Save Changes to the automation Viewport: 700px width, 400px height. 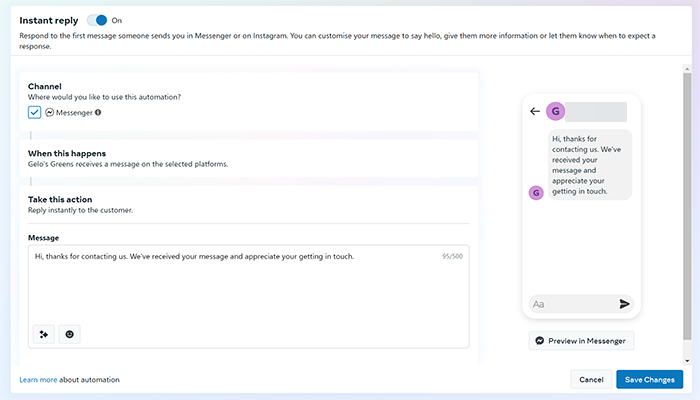pyautogui.click(x=650, y=379)
